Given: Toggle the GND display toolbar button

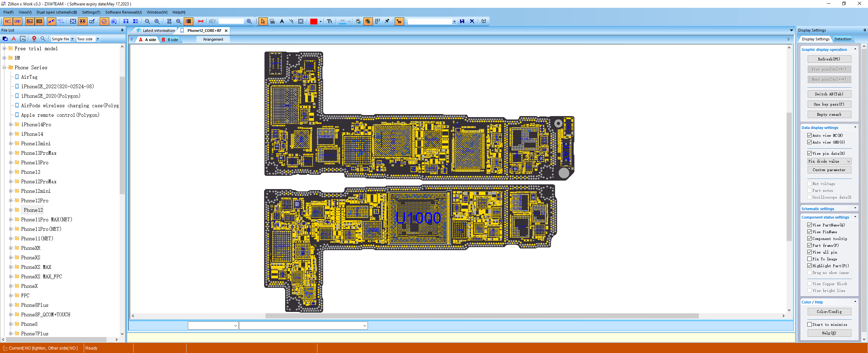Looking at the screenshot, I should (17, 21).
